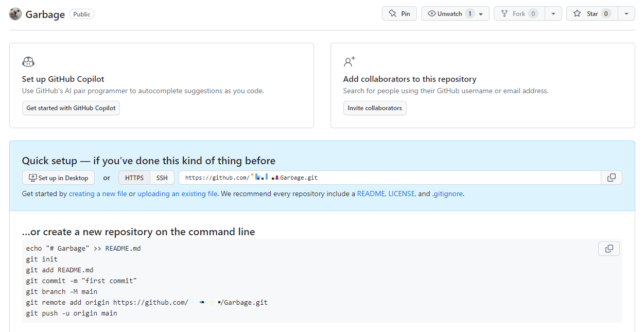Click the 'git remote add origin' line

(147, 302)
